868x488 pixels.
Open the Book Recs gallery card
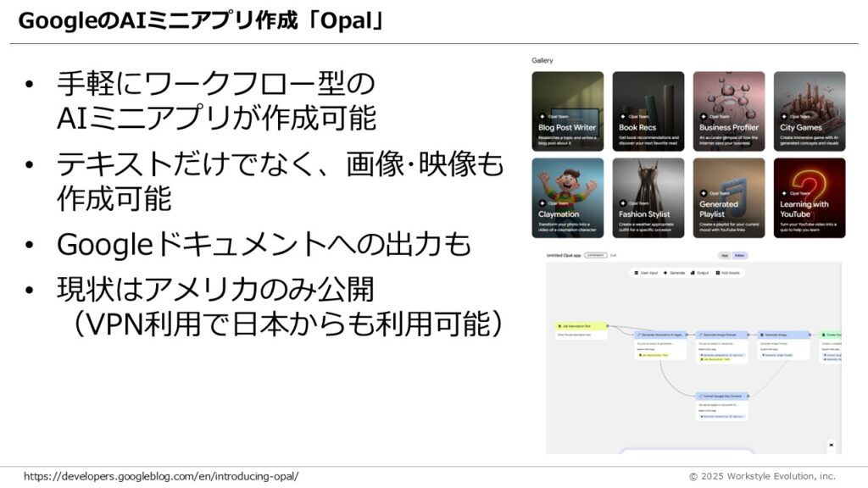(648, 111)
